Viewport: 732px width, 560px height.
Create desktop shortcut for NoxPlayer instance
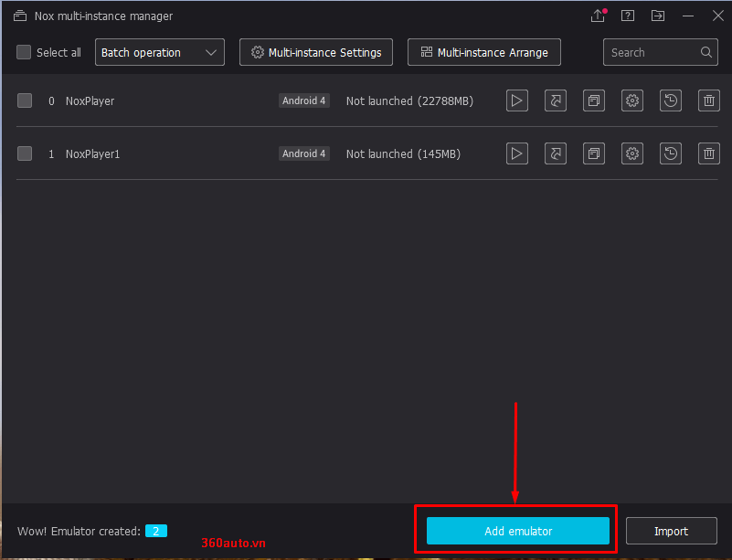click(x=556, y=100)
